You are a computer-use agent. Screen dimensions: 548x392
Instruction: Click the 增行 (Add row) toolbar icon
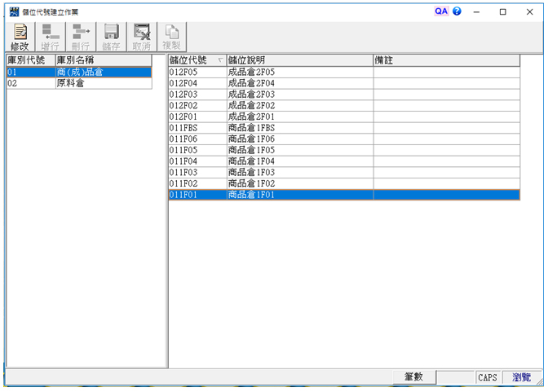(x=51, y=36)
